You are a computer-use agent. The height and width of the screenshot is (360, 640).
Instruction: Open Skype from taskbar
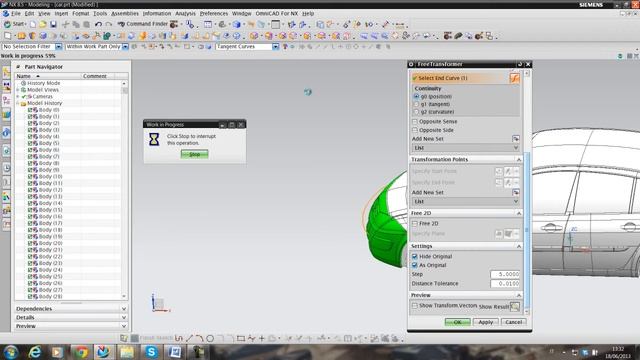(151, 352)
